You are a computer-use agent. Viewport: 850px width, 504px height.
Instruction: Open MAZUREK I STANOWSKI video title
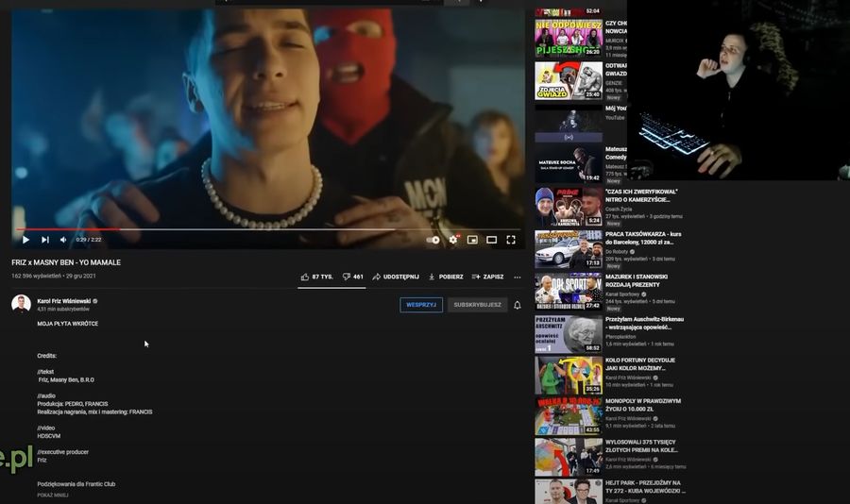637,280
